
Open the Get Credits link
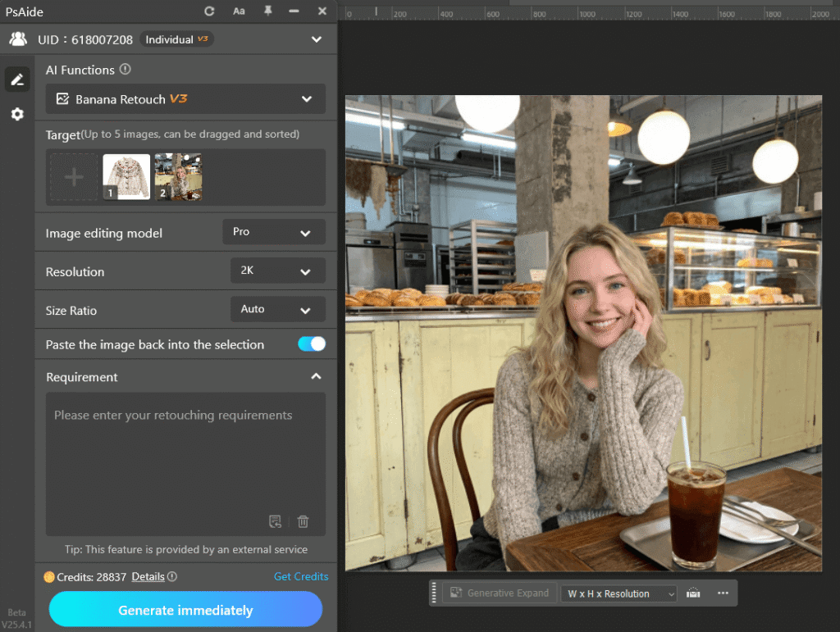(301, 576)
